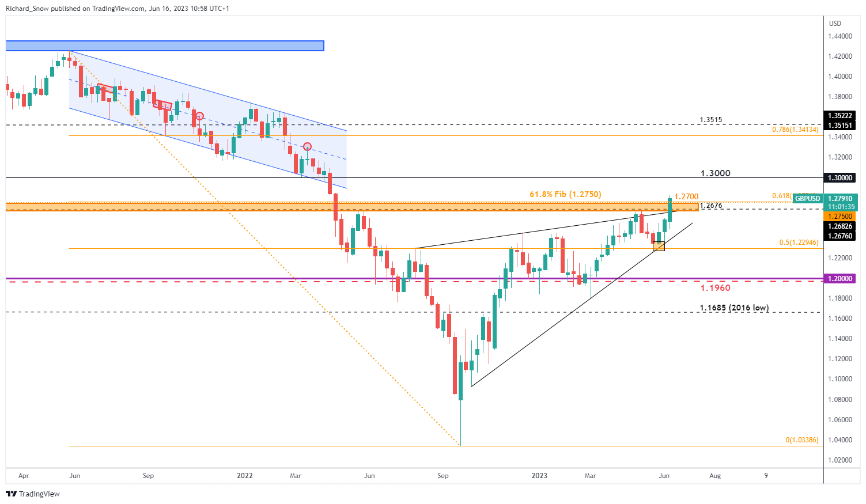Click the 2022 label on the time axis
866x504 pixels.
pos(245,476)
